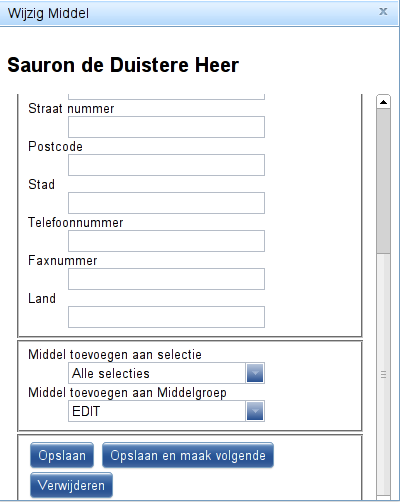Click the EDIT combo box text
The image size is (400, 502).
157,411
